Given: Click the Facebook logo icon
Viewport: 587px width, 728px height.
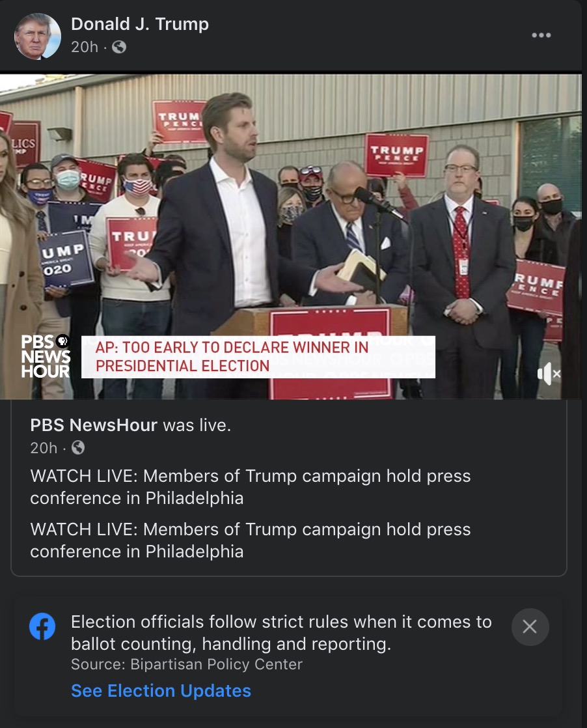Looking at the screenshot, I should coord(42,626).
